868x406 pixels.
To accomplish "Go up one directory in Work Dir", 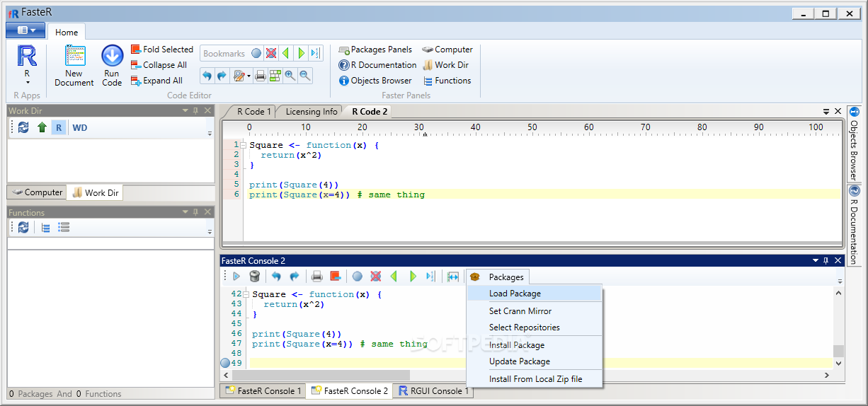I will pyautogui.click(x=42, y=128).
